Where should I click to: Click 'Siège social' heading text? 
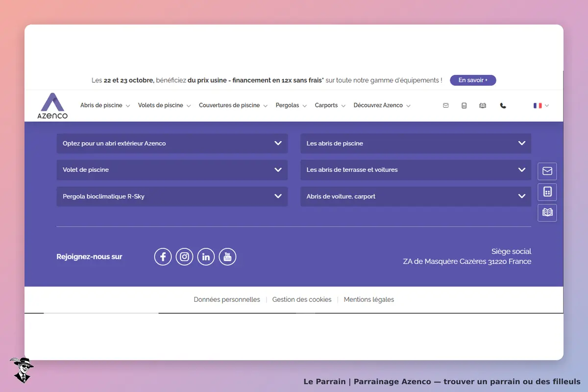coord(511,251)
